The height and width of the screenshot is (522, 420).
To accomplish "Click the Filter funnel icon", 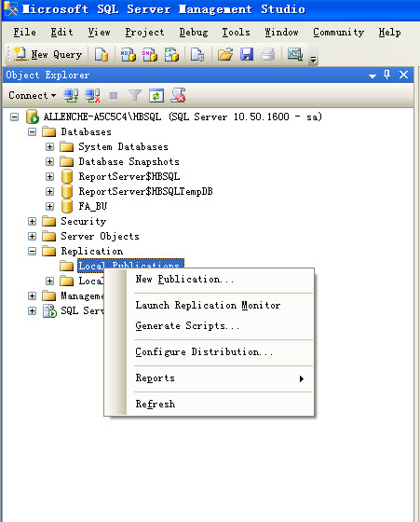I will [x=135, y=95].
